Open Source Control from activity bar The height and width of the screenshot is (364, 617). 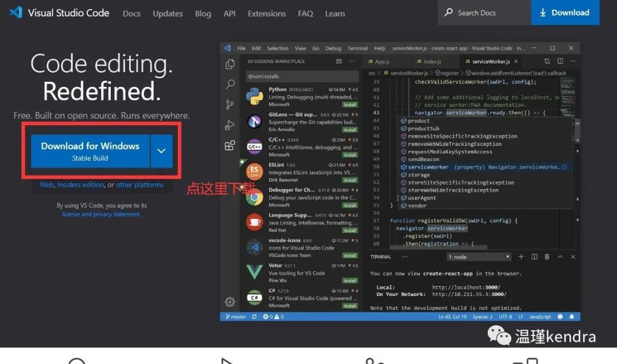(x=230, y=104)
